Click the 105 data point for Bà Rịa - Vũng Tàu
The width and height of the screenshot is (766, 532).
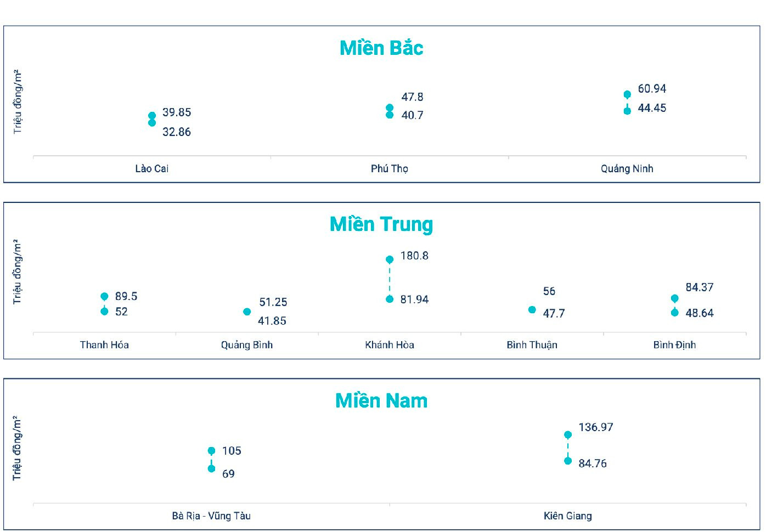(211, 451)
